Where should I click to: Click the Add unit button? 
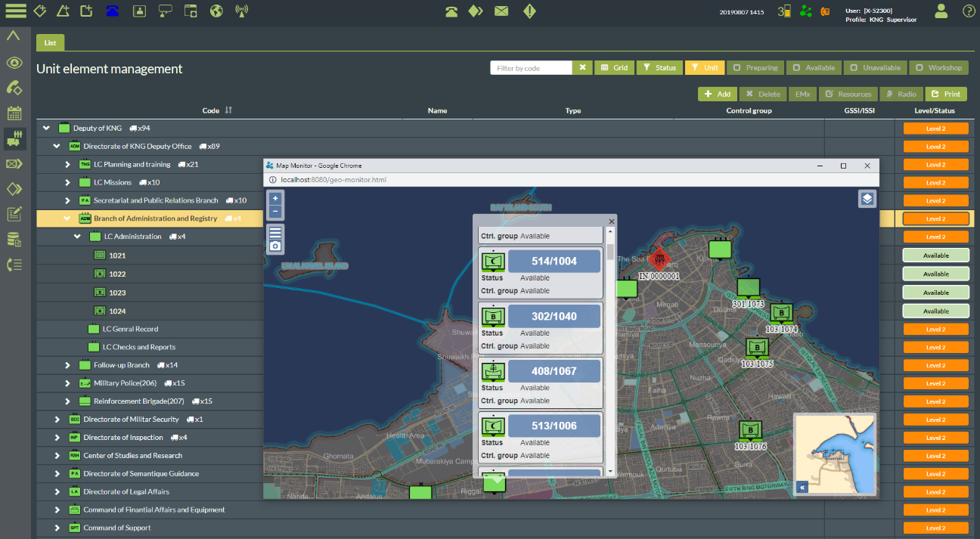pos(717,94)
